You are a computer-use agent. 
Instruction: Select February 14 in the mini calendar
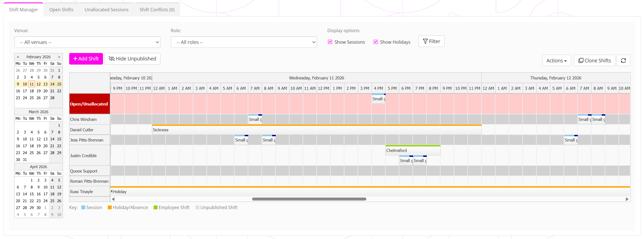52,84
